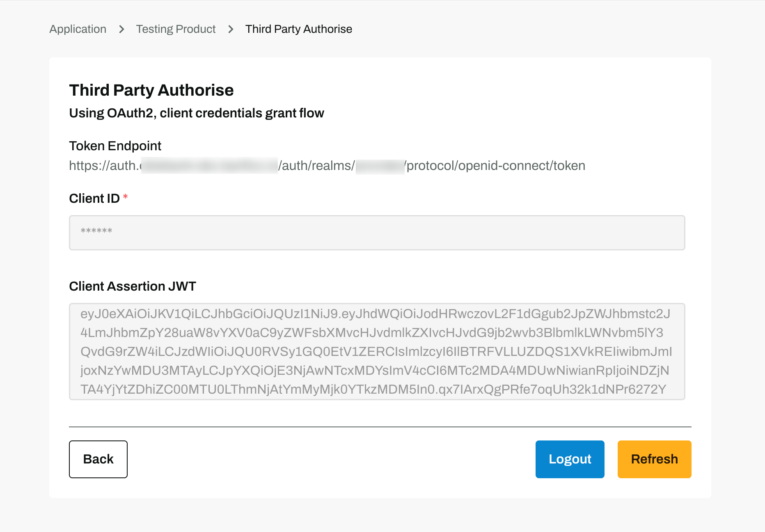Click the Token Endpoint label
765x532 pixels.
pos(115,146)
